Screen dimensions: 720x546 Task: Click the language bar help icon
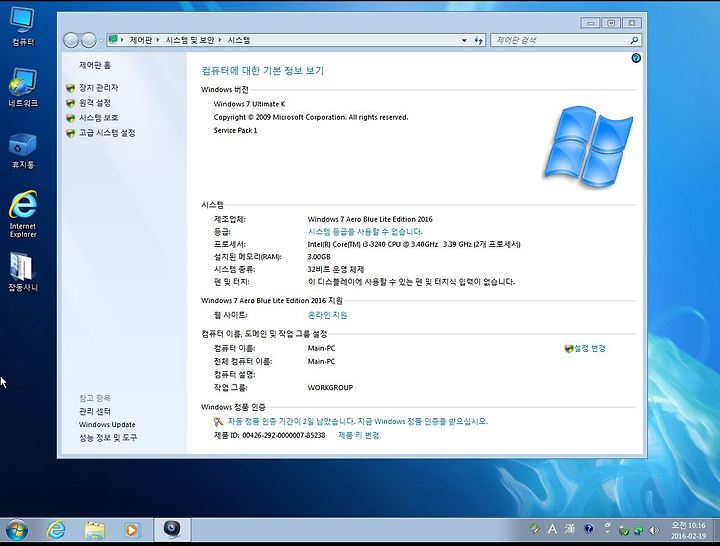(x=588, y=529)
